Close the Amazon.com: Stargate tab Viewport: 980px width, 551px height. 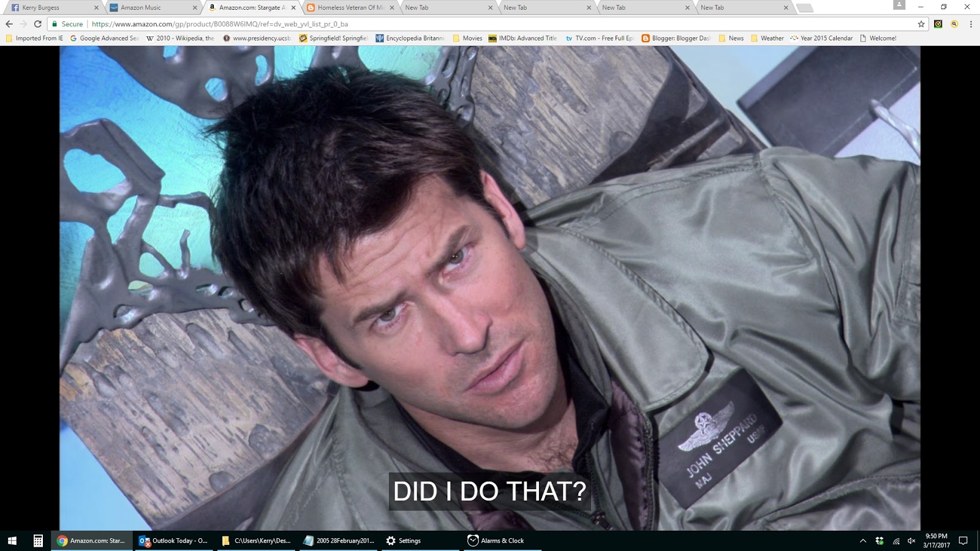point(293,8)
